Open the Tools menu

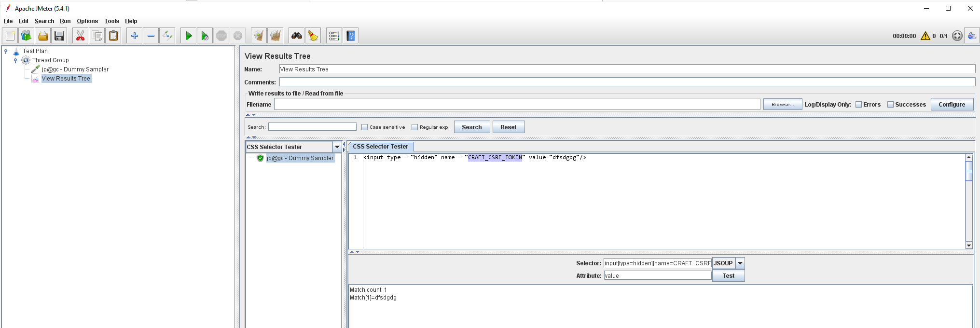click(112, 21)
